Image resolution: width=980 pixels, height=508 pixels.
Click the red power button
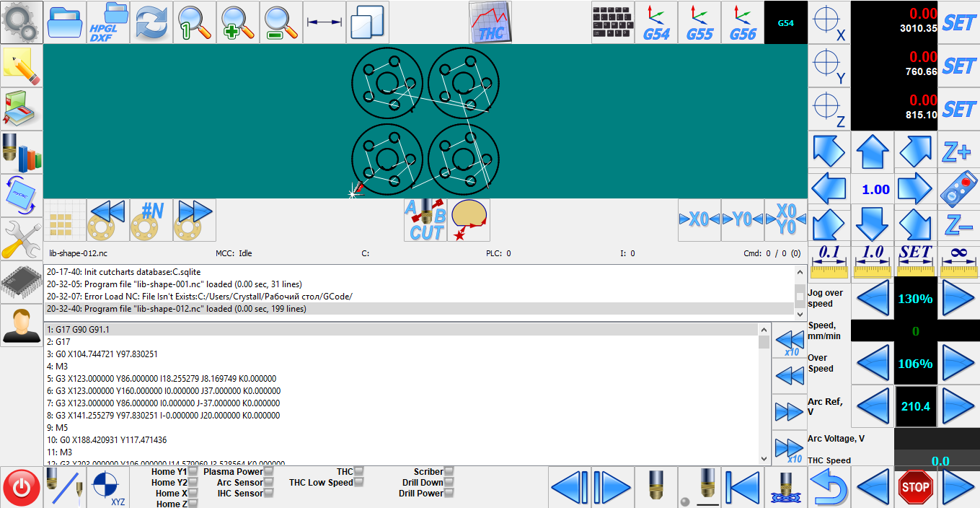(22, 487)
